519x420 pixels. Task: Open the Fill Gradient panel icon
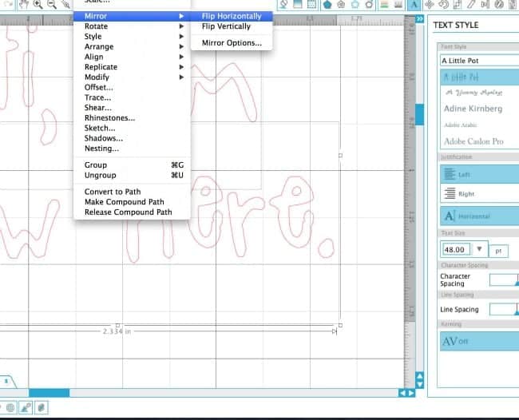298,4
